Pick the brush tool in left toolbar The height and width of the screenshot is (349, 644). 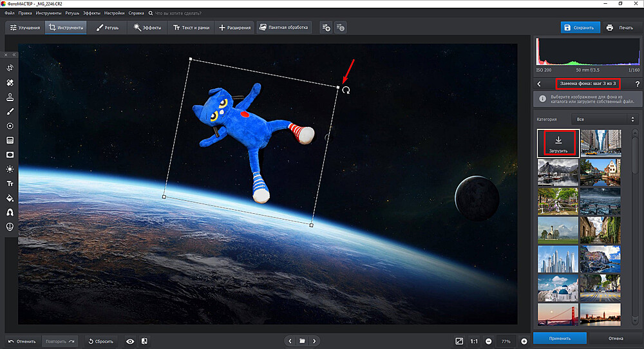(x=10, y=111)
